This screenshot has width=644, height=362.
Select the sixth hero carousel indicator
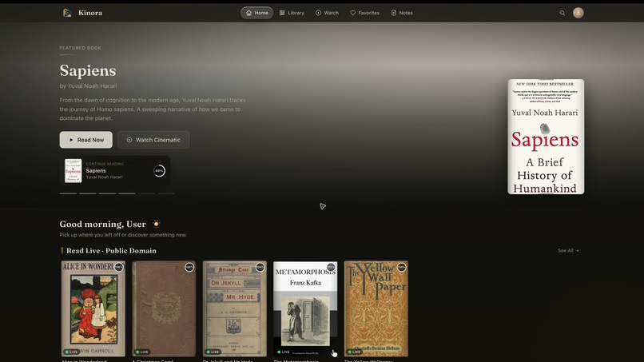[166, 193]
